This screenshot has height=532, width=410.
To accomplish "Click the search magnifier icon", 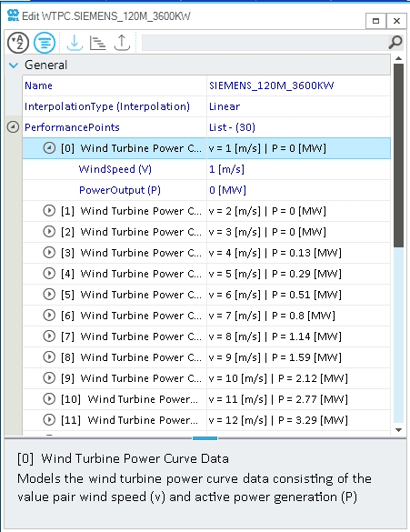I will pyautogui.click(x=395, y=43).
